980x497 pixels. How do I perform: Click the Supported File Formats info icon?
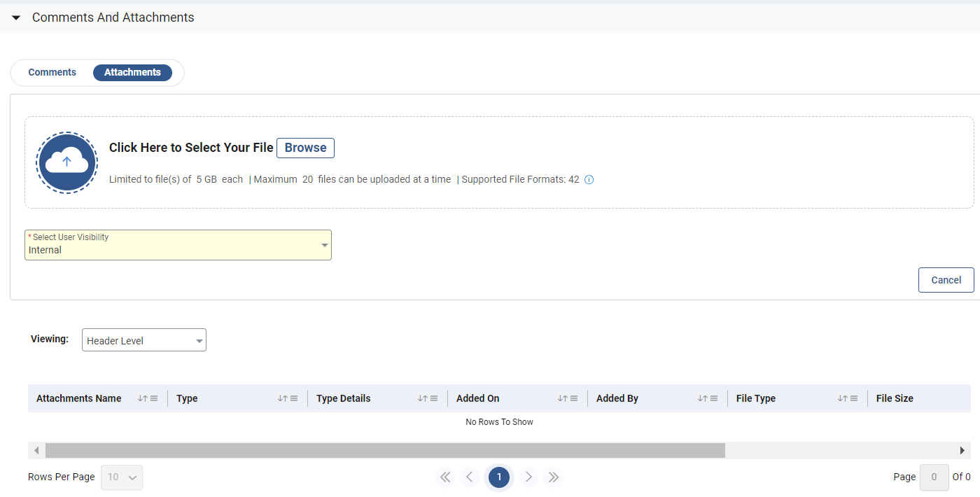589,180
